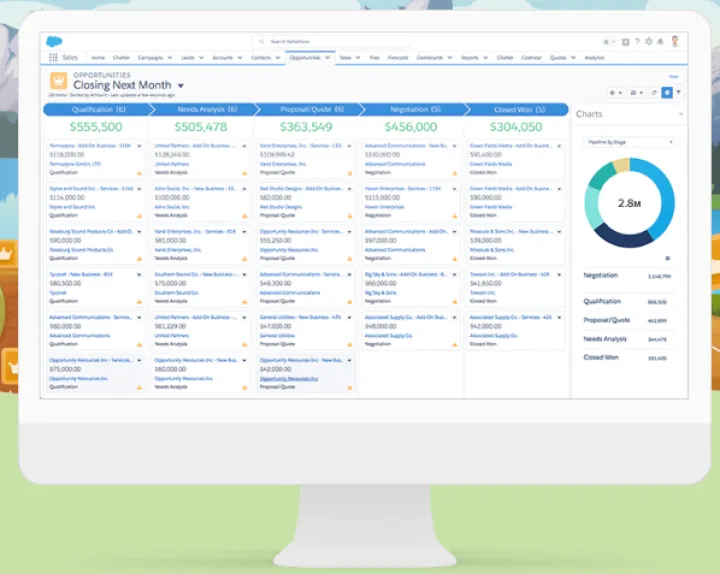
Task: Click the Search Salesforce field
Action: (330, 42)
